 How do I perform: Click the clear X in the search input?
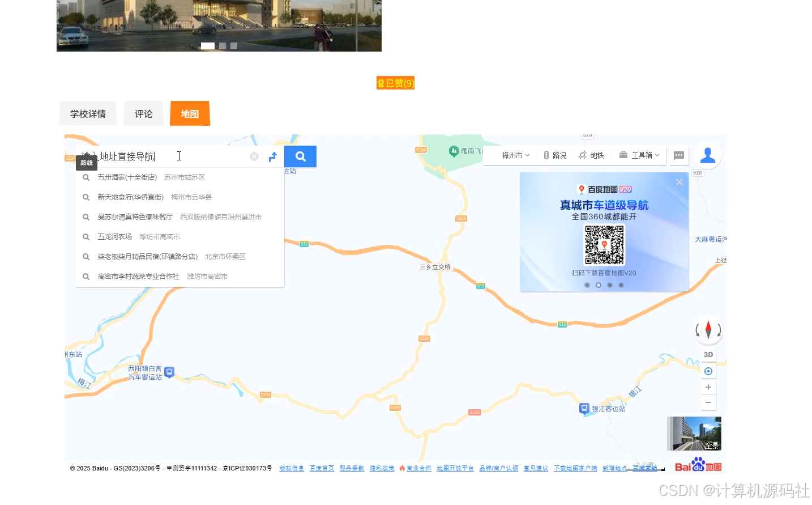pyautogui.click(x=254, y=156)
